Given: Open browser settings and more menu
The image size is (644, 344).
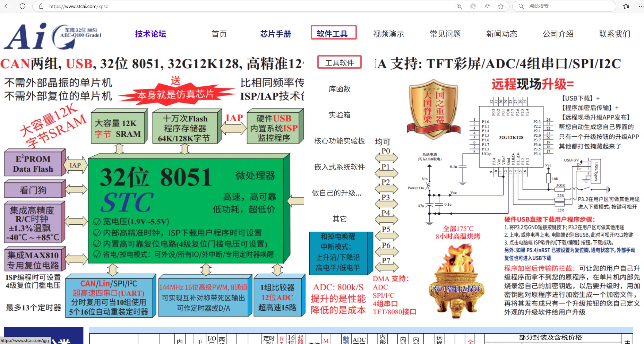Looking at the screenshot, I should coord(641,6).
